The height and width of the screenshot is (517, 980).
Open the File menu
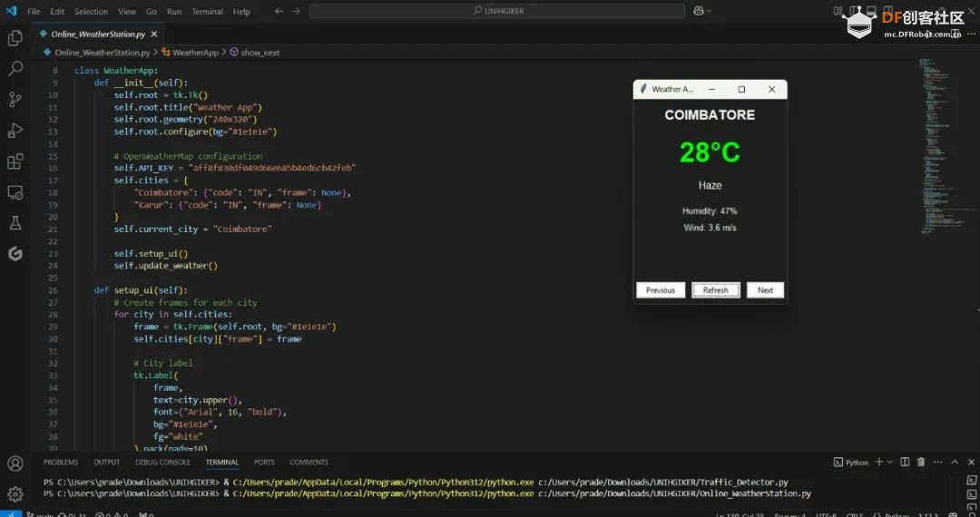[34, 11]
